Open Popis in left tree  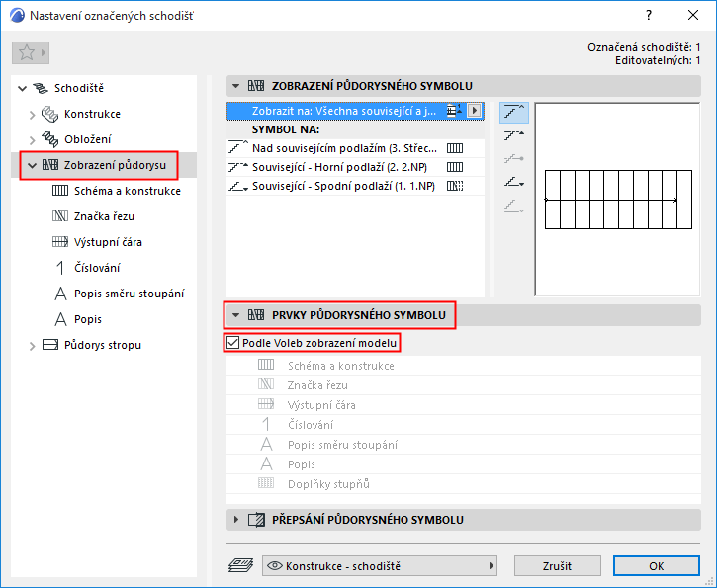[x=88, y=319]
